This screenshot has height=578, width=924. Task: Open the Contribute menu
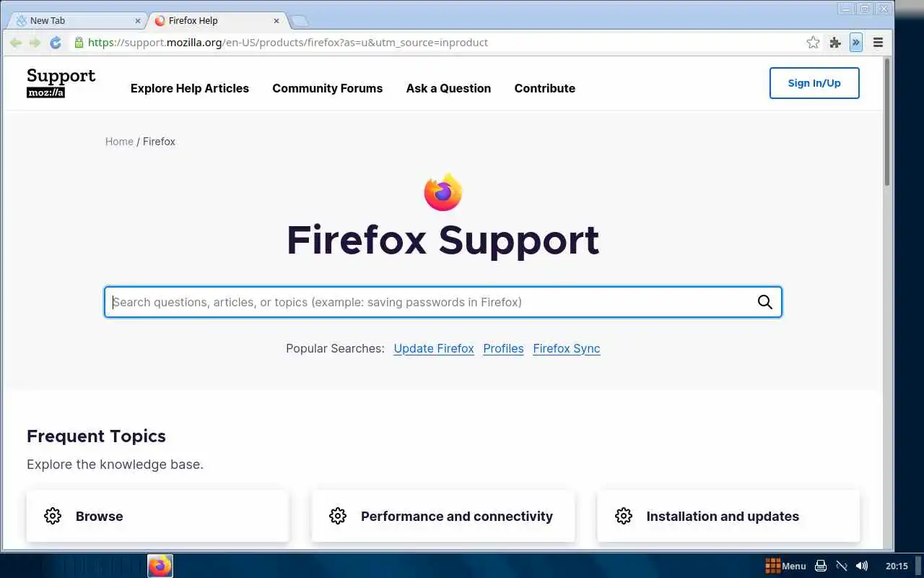click(x=545, y=88)
